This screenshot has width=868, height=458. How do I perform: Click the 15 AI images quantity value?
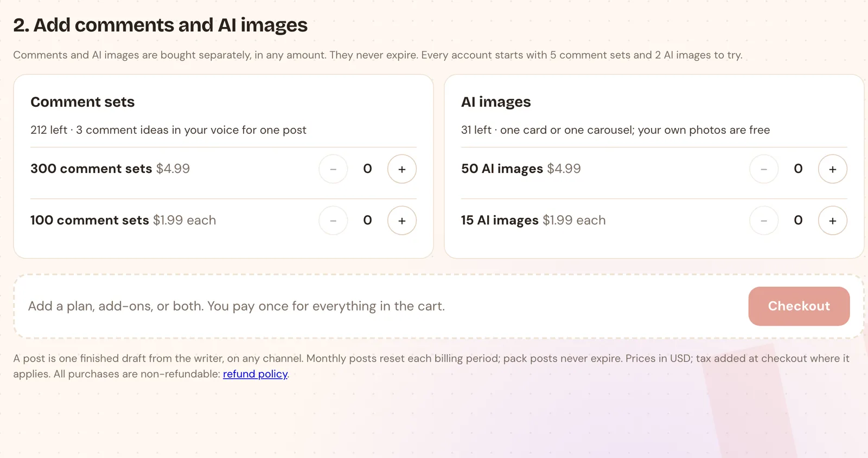[799, 221]
